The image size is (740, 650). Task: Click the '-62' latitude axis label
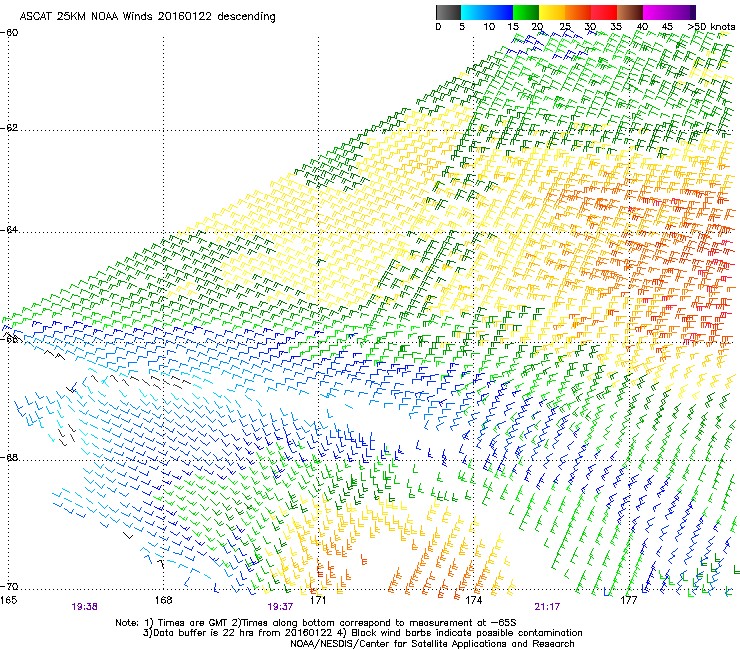9,128
